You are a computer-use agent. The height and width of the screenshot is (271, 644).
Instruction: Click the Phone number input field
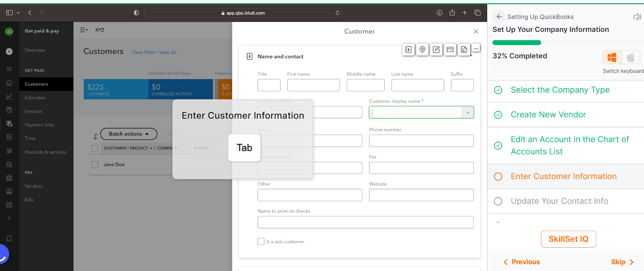pyautogui.click(x=421, y=141)
